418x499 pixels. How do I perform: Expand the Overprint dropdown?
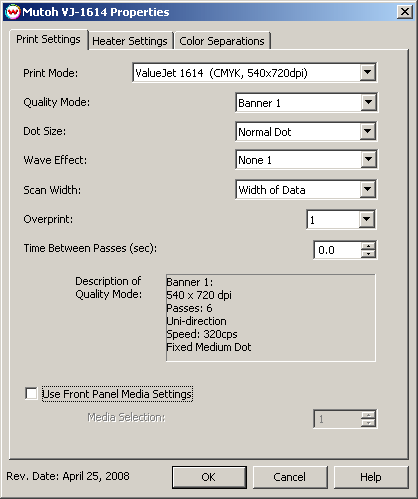coord(367,219)
